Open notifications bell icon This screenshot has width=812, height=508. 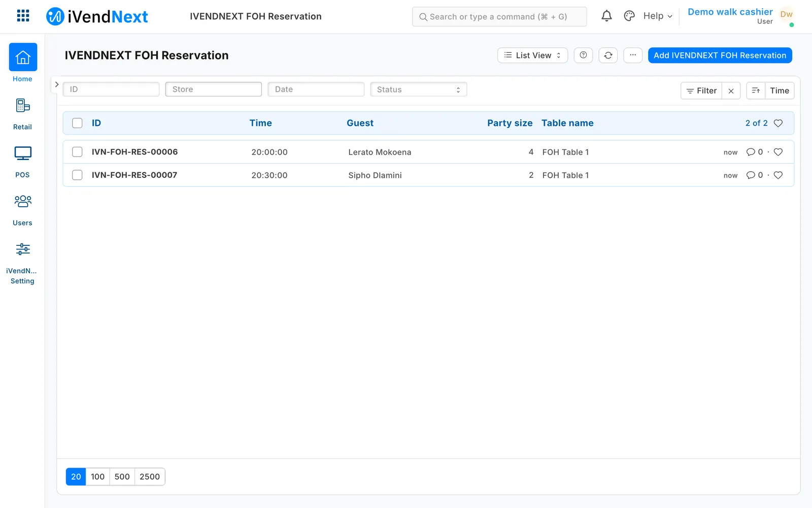pyautogui.click(x=606, y=16)
